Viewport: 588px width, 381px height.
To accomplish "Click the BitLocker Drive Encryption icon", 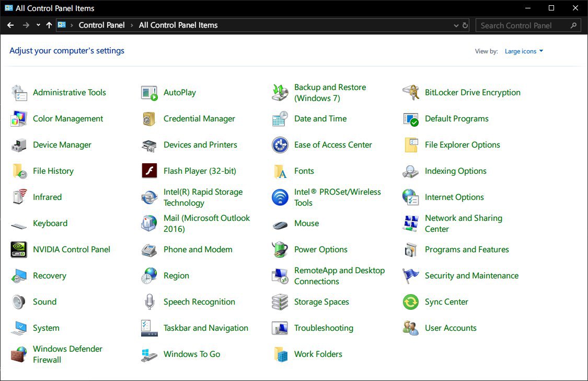I will pyautogui.click(x=411, y=93).
